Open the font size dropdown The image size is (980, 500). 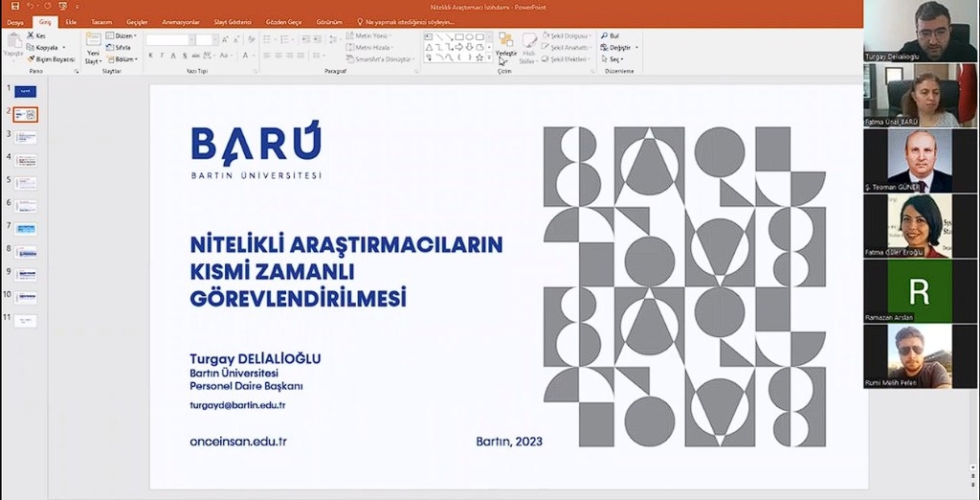click(215, 39)
